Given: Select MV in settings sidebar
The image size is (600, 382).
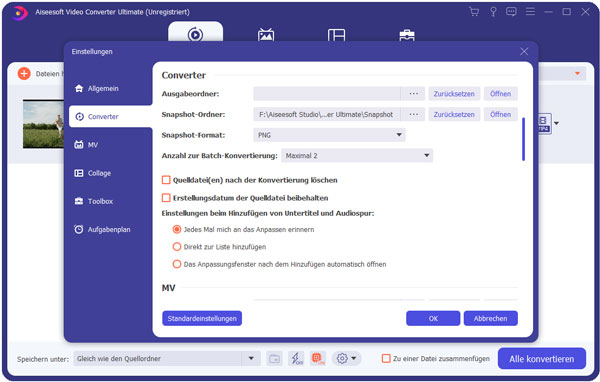Looking at the screenshot, I should 86,145.
